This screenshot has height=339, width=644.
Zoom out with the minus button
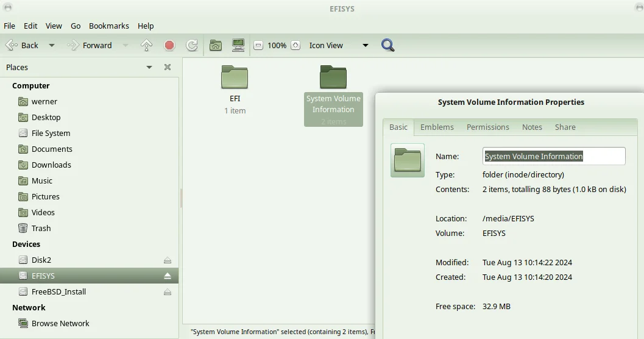258,45
